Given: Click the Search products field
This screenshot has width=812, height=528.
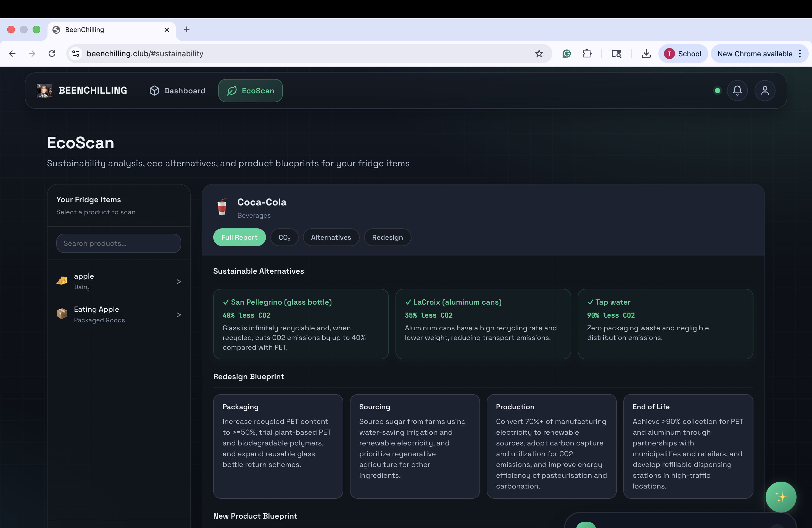Looking at the screenshot, I should tap(118, 243).
